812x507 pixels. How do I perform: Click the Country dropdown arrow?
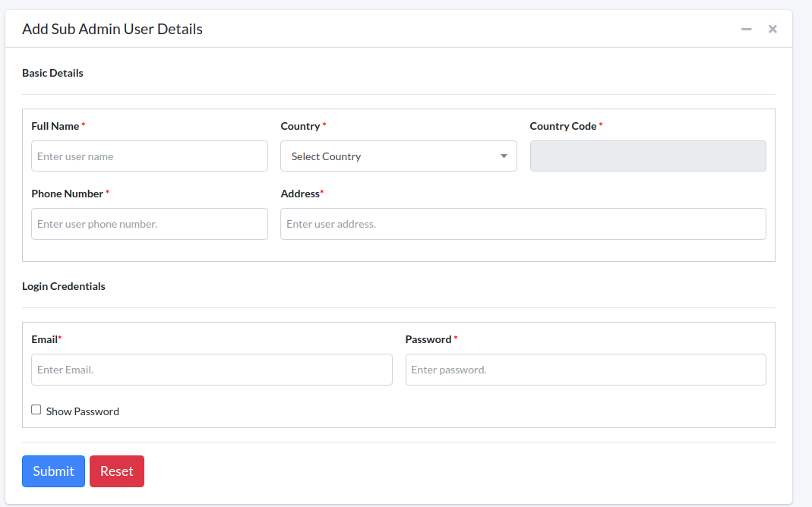pos(504,156)
